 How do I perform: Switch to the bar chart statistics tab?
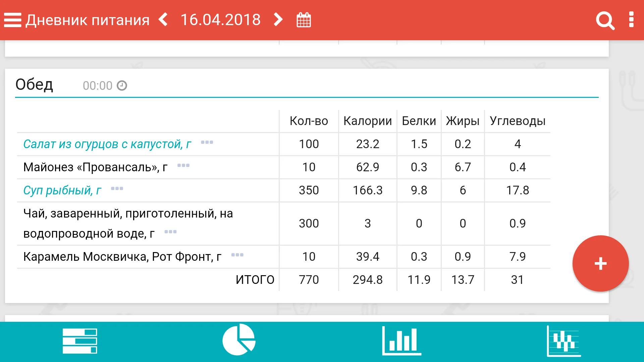tap(401, 341)
